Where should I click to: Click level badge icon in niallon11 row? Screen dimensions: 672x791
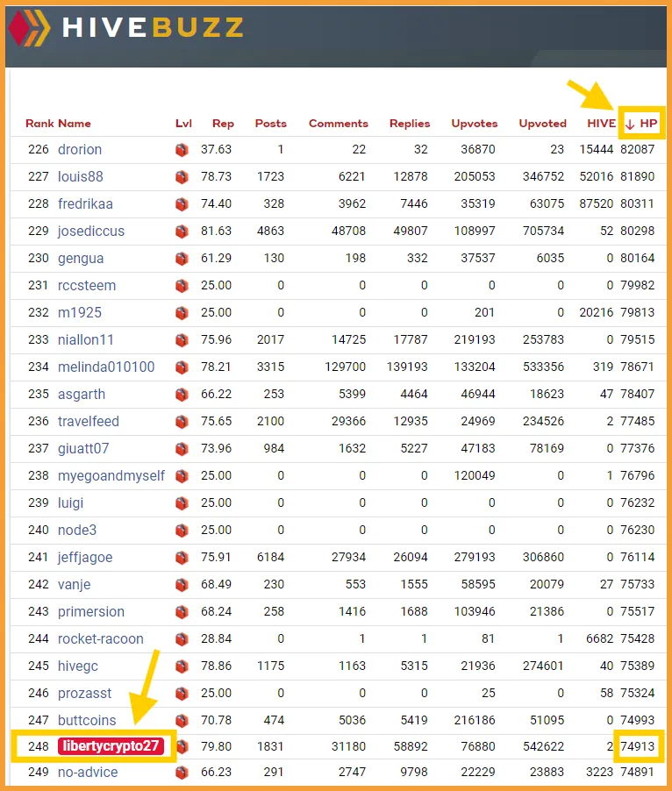(182, 340)
